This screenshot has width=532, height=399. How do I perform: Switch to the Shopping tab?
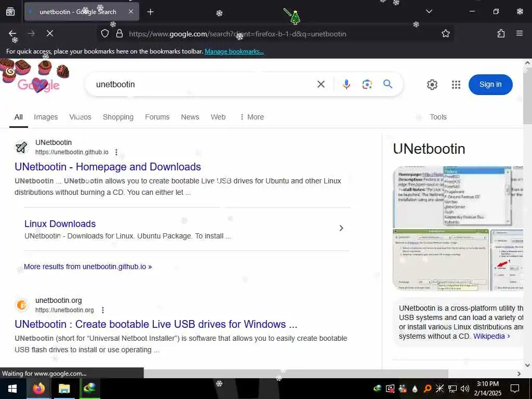point(118,117)
